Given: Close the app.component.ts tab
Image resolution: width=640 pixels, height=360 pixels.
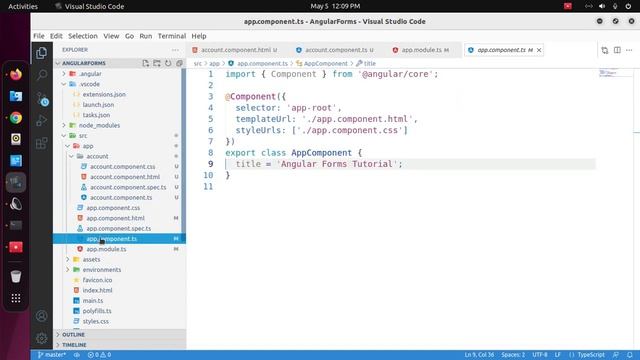Looking at the screenshot, I should [539, 50].
